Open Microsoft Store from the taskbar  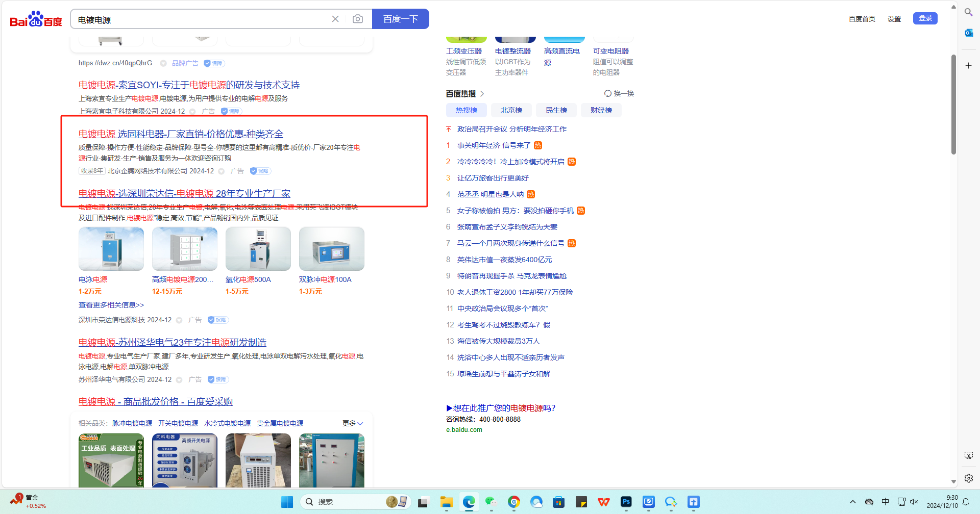pyautogui.click(x=559, y=502)
